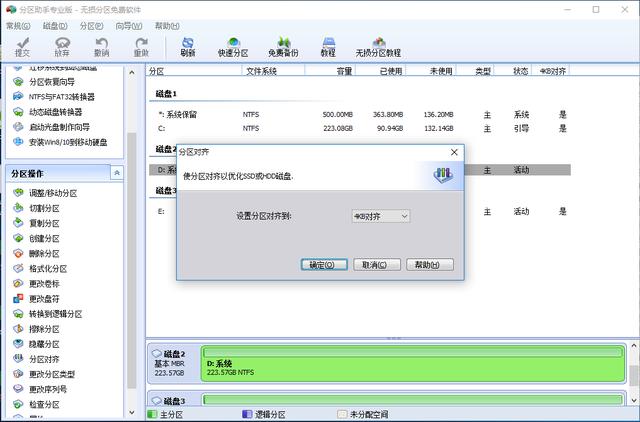Sort by the 已使用 column header
The height and width of the screenshot is (422, 640).
pos(380,71)
